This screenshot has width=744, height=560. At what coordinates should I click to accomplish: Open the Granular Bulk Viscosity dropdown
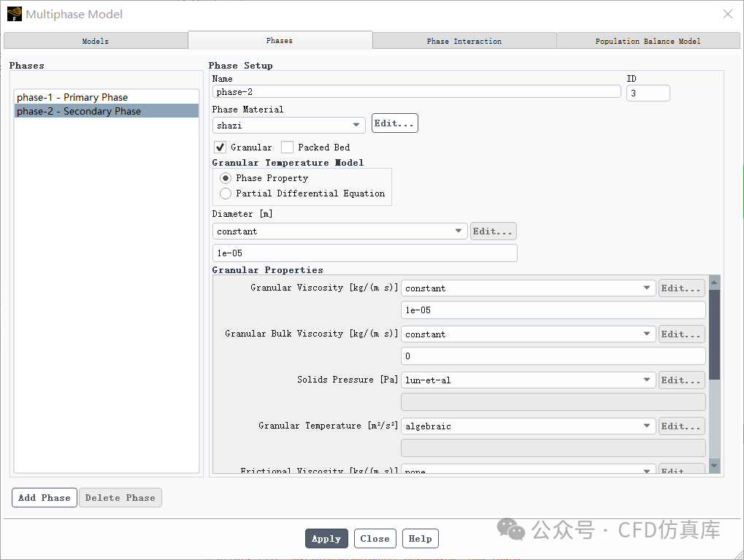(528, 334)
